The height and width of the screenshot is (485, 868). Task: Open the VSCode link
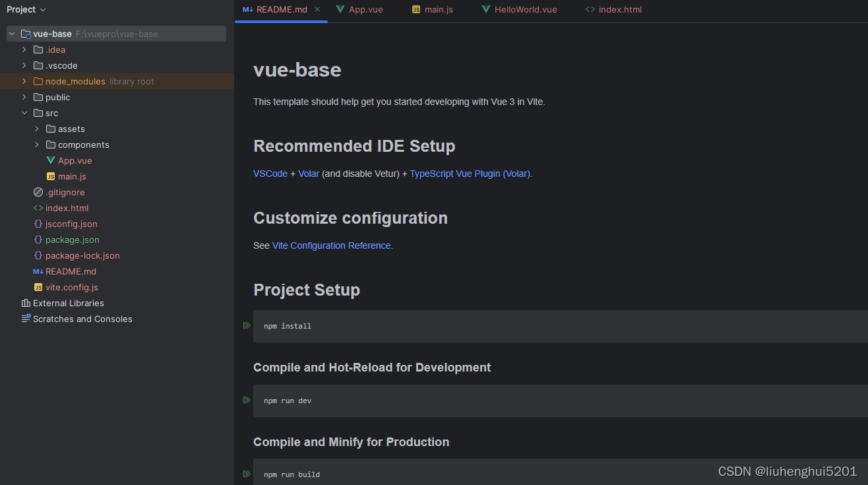270,174
